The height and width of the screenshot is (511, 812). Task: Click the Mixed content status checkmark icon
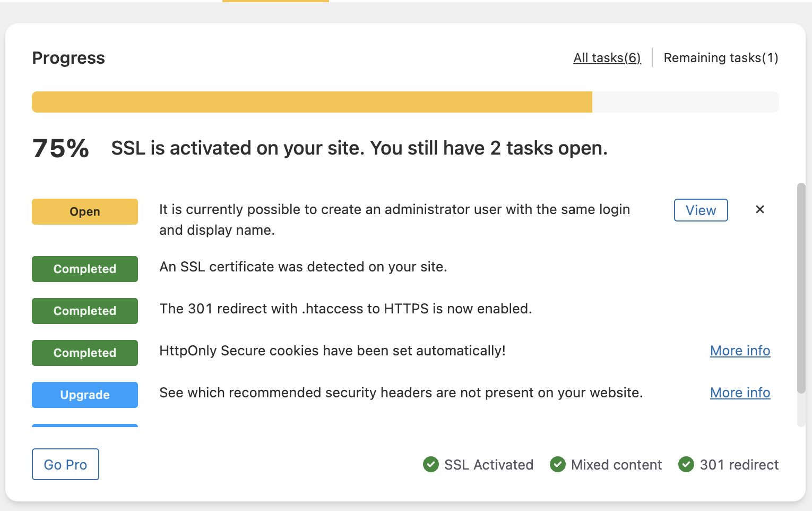pos(558,464)
